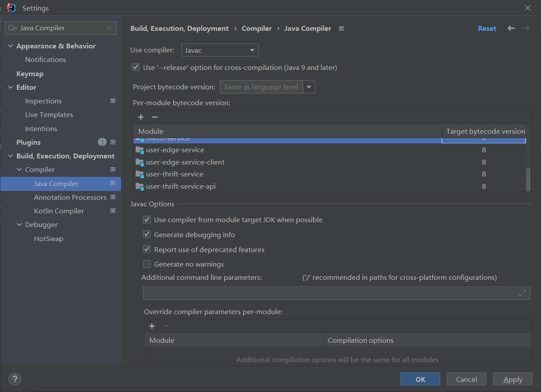Clear the settings search field text
The height and width of the screenshot is (392, 541).
109,28
